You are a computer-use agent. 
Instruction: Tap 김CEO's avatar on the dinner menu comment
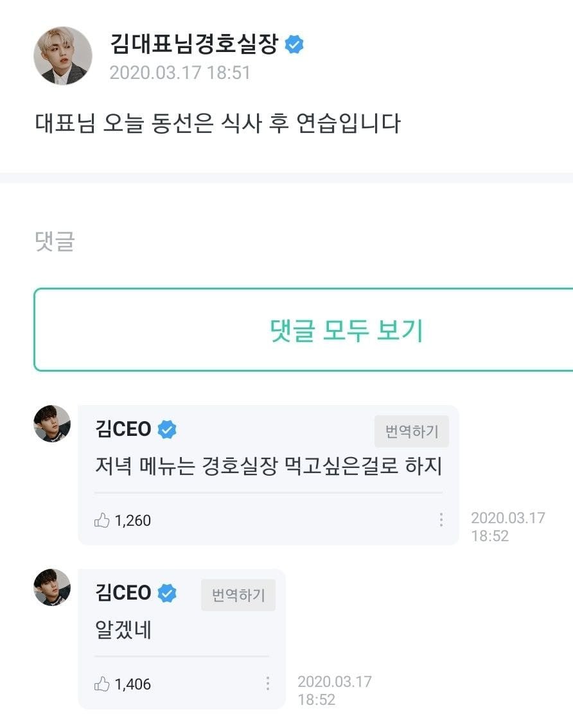[x=52, y=424]
